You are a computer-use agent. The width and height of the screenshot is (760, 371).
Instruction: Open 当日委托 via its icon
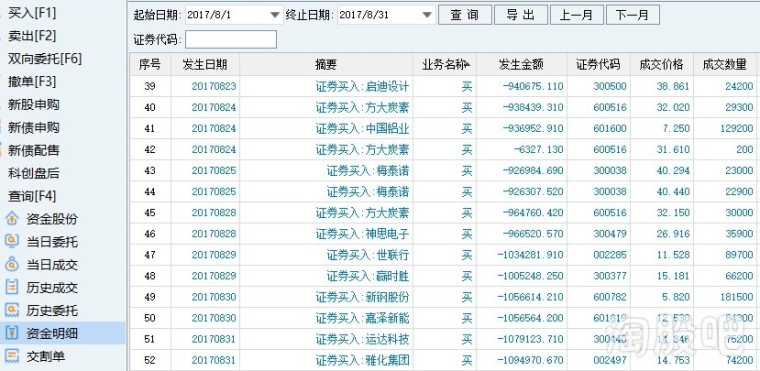pos(11,242)
